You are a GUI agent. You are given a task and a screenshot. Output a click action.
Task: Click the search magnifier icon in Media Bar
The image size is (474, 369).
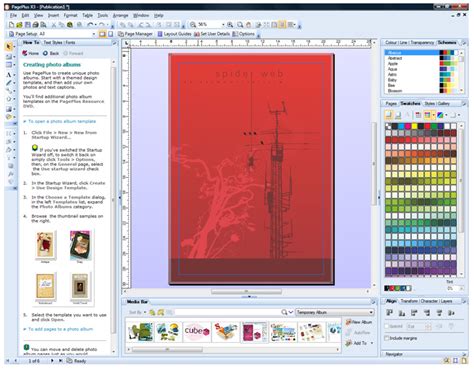point(284,312)
